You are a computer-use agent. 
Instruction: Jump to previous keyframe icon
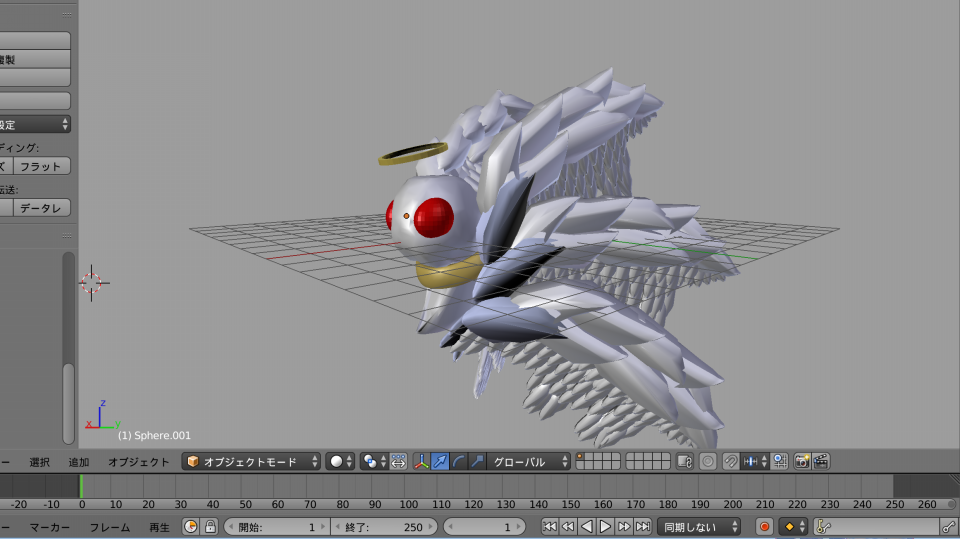coord(568,527)
